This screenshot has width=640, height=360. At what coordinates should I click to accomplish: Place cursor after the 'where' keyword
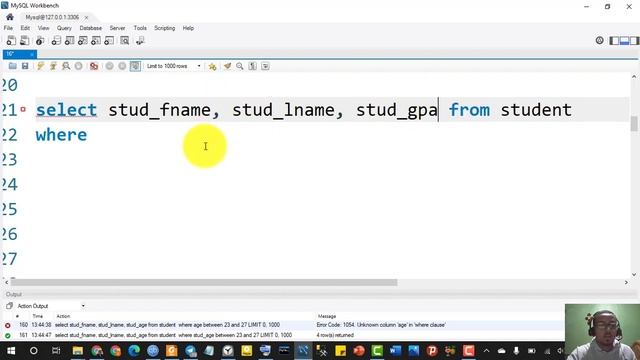point(87,135)
